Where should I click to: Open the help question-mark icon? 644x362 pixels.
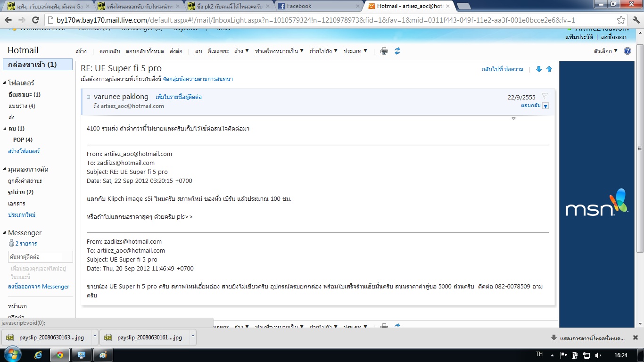click(627, 51)
